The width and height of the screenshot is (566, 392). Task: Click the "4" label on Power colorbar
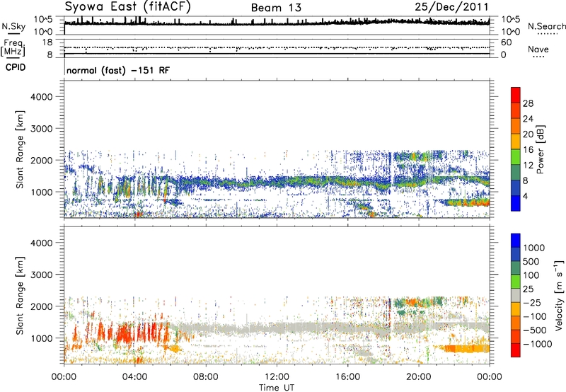[525, 197]
